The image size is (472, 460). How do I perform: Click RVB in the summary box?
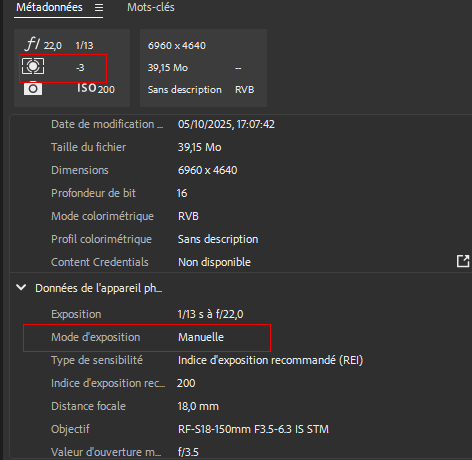tap(244, 90)
